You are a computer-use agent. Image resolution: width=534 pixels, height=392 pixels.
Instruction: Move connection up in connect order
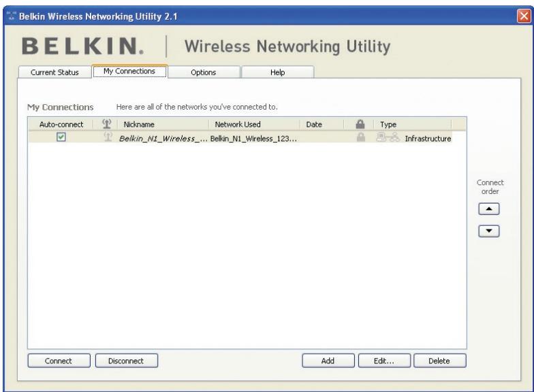[489, 208]
